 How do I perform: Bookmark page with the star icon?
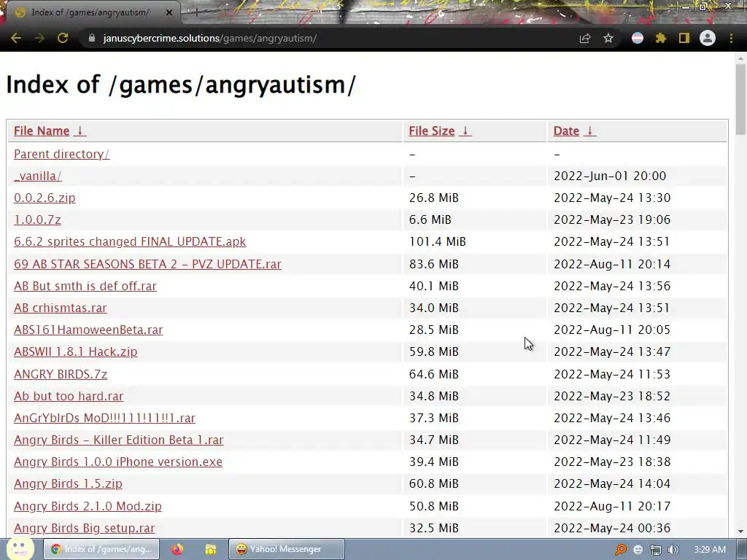(x=608, y=38)
